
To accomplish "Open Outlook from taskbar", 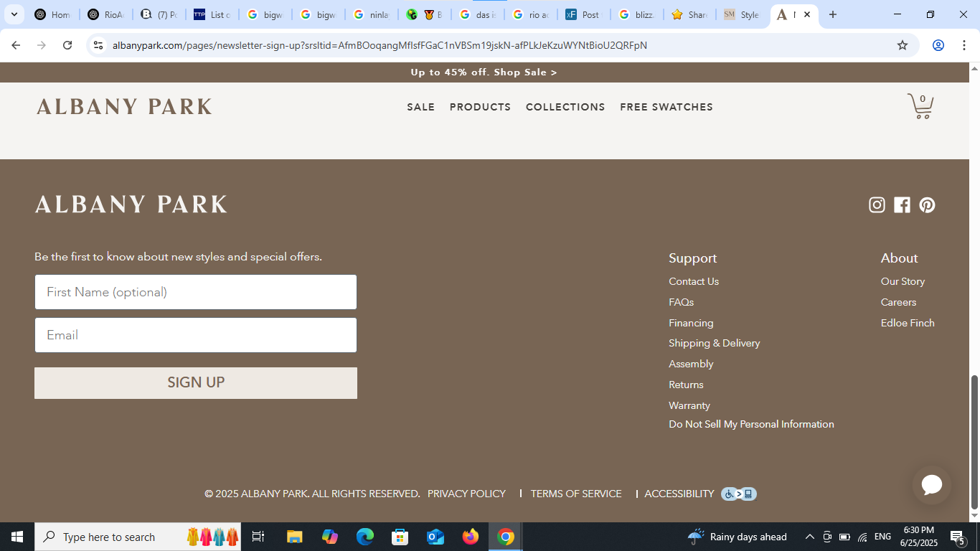I will tap(435, 537).
